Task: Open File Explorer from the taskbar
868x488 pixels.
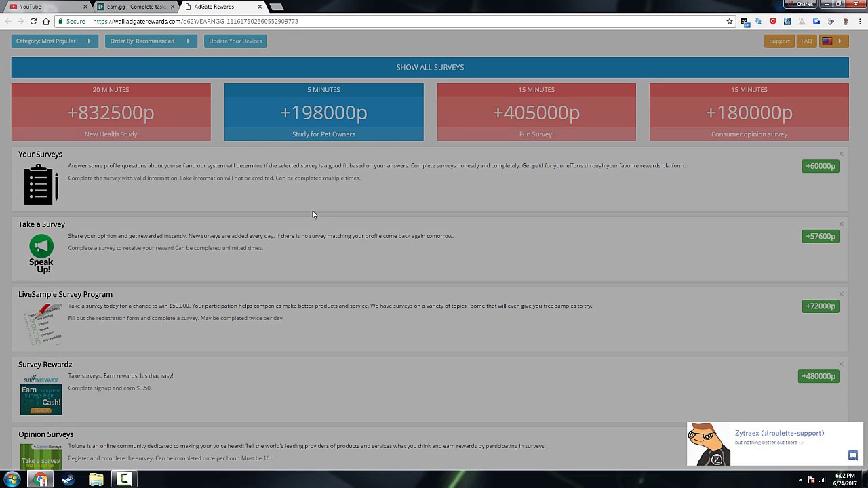Action: pos(96,480)
